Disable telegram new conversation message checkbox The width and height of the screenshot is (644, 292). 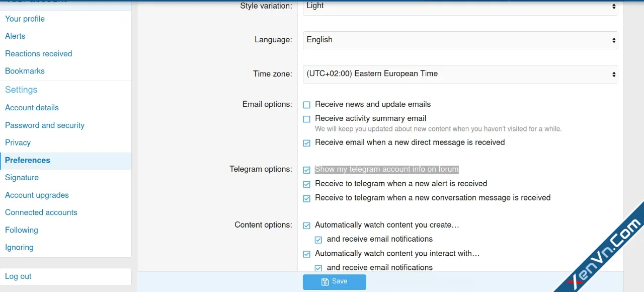click(x=306, y=198)
